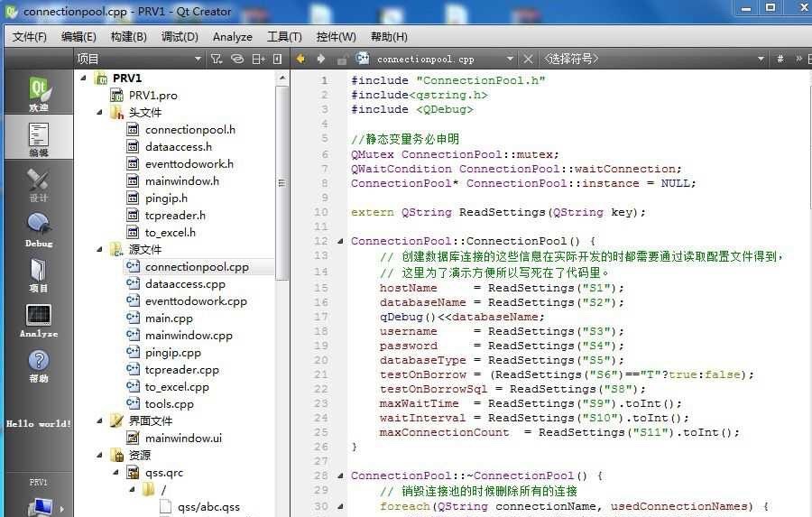Select mainwindow.ui form file

click(183, 439)
